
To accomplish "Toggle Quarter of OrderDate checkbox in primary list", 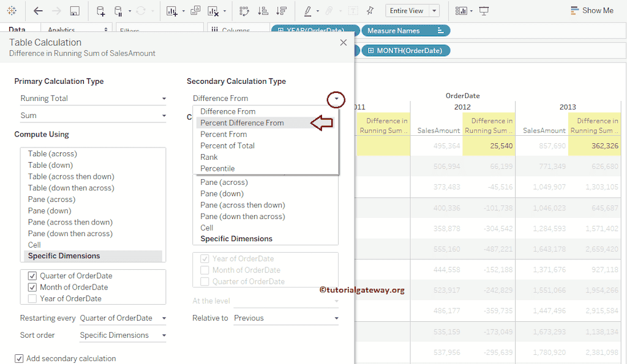I will pos(32,276).
